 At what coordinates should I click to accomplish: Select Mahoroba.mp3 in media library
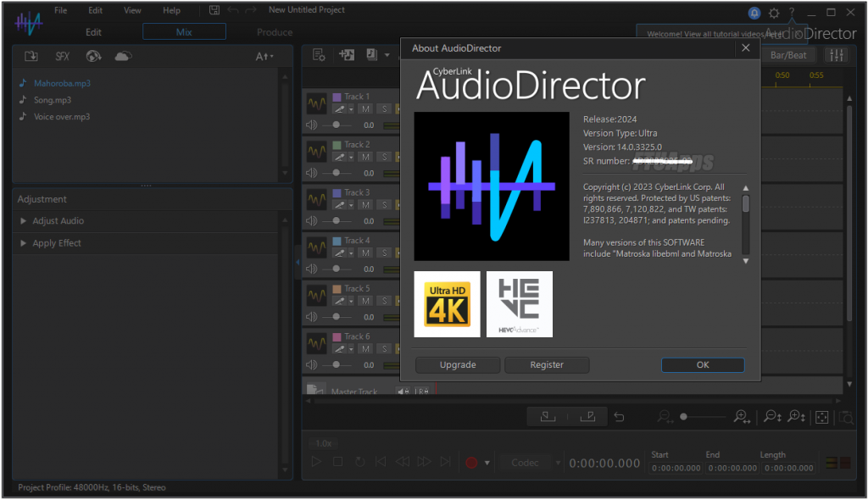point(62,84)
